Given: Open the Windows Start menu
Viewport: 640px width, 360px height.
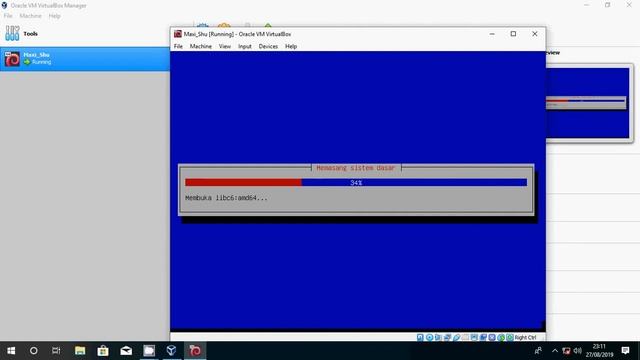Looking at the screenshot, I should pos(11,351).
